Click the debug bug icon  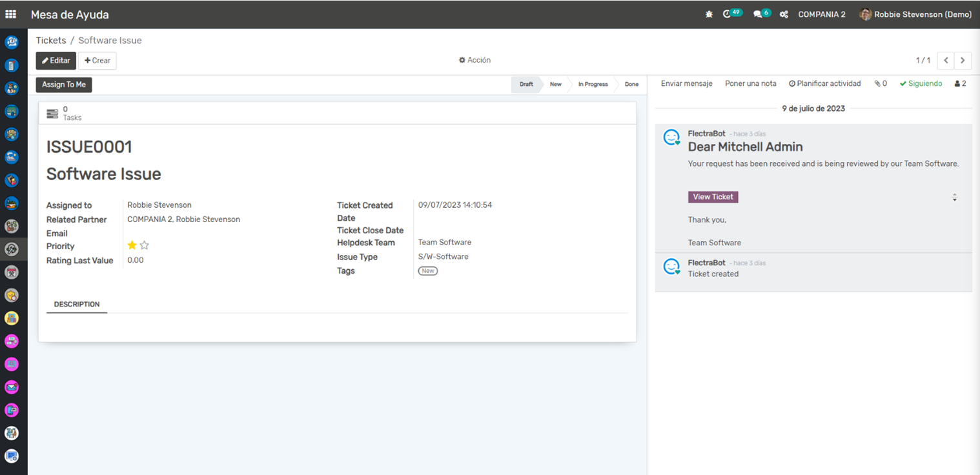[709, 14]
